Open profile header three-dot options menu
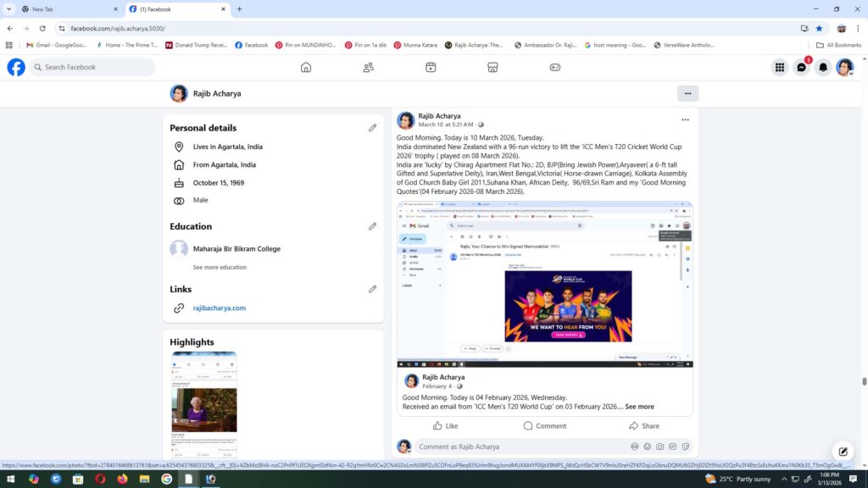868x488 pixels. (687, 93)
